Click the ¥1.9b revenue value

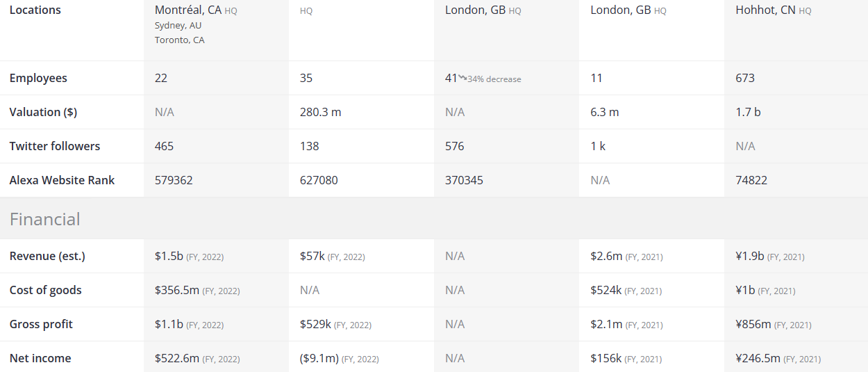click(x=750, y=256)
